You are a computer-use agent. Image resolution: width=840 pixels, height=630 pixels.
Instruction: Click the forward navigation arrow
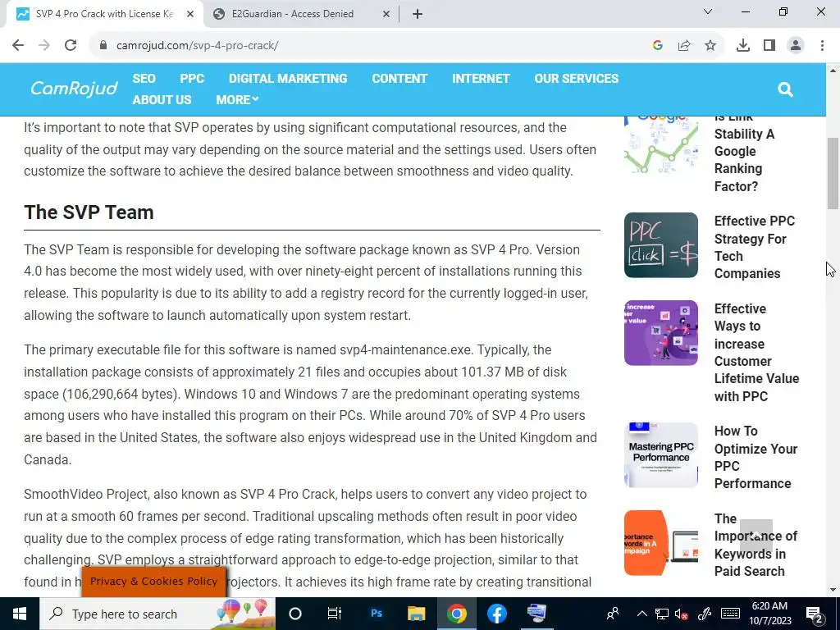click(x=44, y=46)
